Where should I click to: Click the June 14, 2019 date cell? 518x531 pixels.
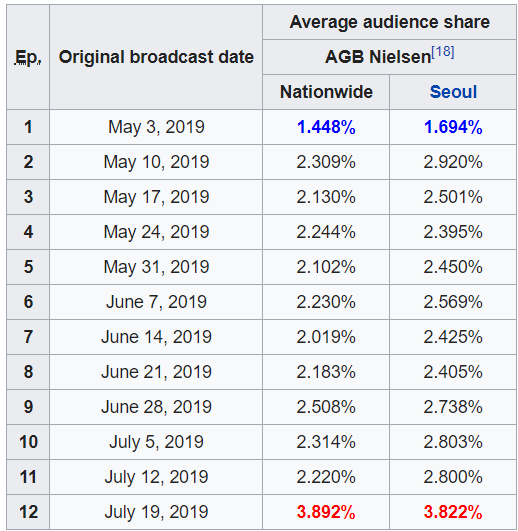156,337
